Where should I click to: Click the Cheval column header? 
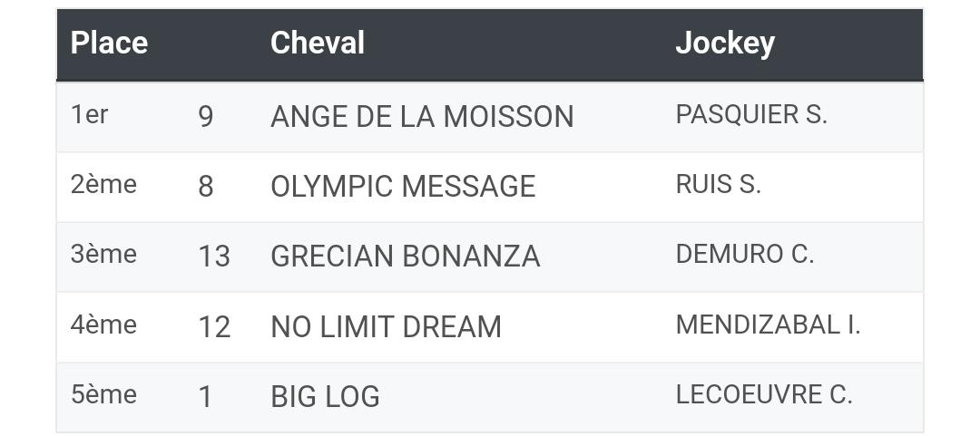tap(317, 44)
